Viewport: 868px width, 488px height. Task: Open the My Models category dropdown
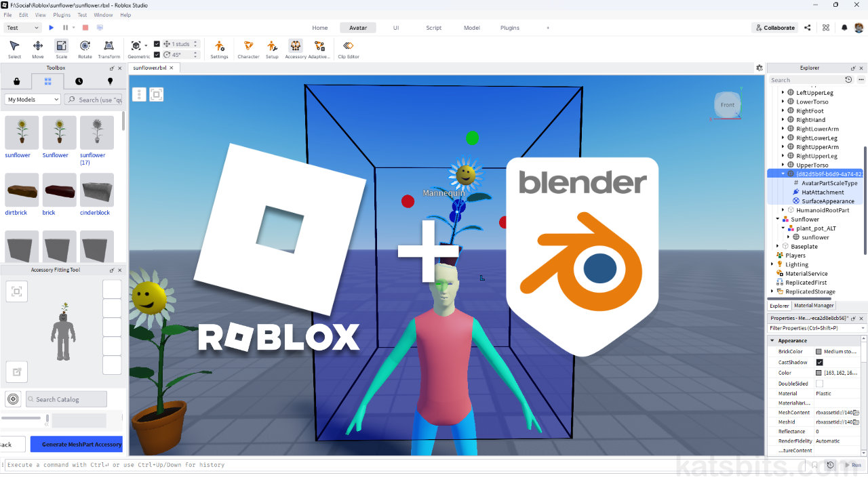(x=33, y=100)
